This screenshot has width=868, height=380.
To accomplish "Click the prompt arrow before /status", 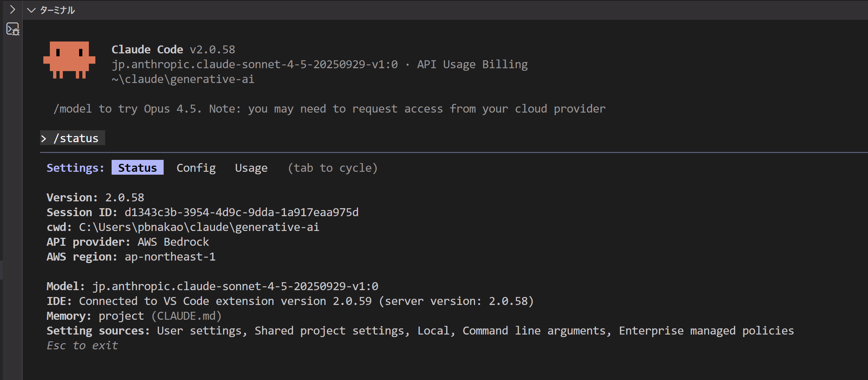I will point(44,139).
